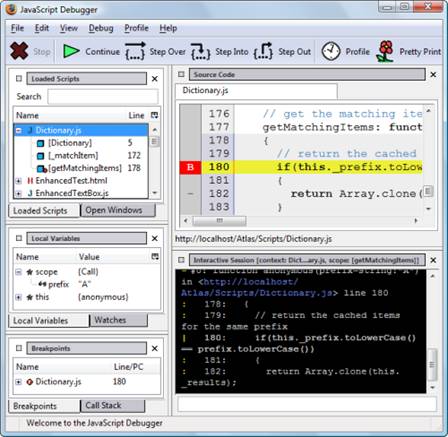Toggle the Loaded Scripts panel float box
The width and height of the screenshot is (448, 437).
[19, 79]
